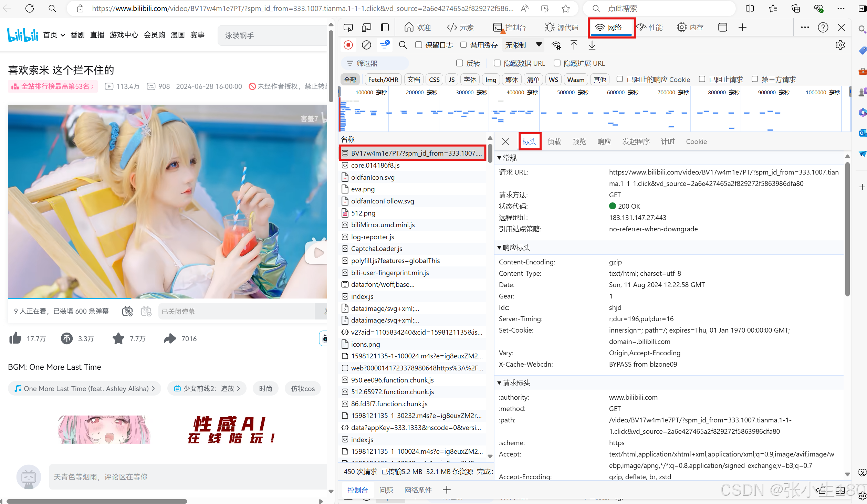Toggle device emulation icon in DevTools
The image size is (867, 504).
pyautogui.click(x=366, y=28)
